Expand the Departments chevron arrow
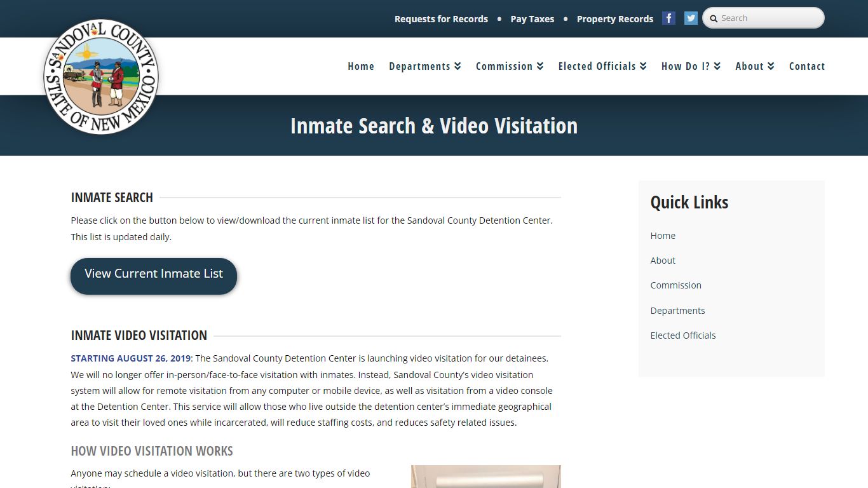Image resolution: width=868 pixels, height=488 pixels. (x=458, y=66)
